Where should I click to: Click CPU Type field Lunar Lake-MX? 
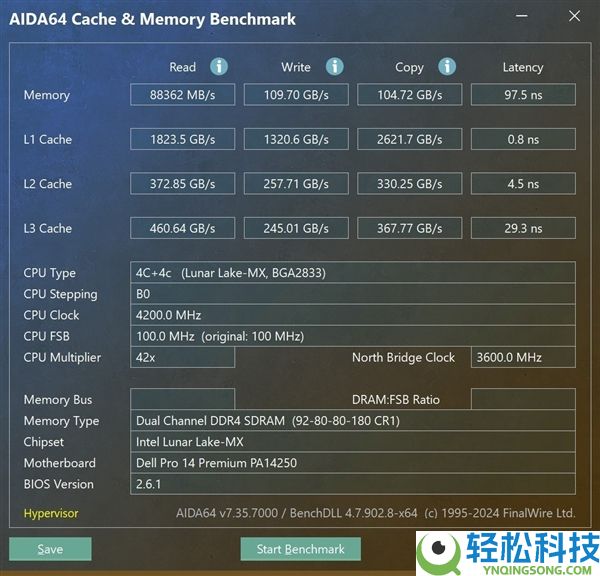coord(353,272)
